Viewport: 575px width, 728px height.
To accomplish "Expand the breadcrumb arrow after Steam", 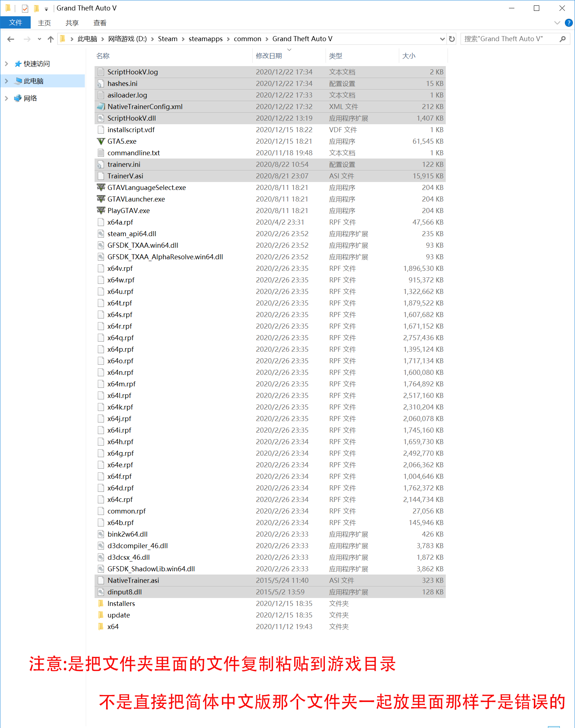I will click(183, 39).
